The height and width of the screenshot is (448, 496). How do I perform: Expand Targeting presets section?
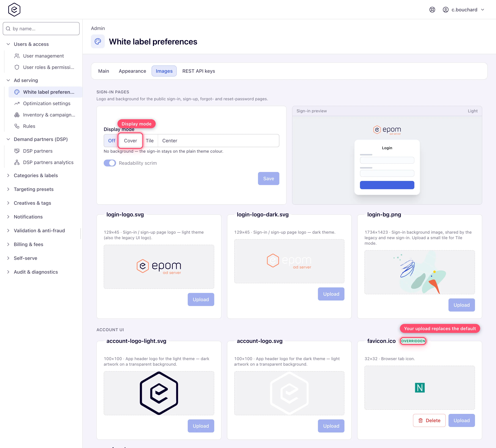click(34, 189)
